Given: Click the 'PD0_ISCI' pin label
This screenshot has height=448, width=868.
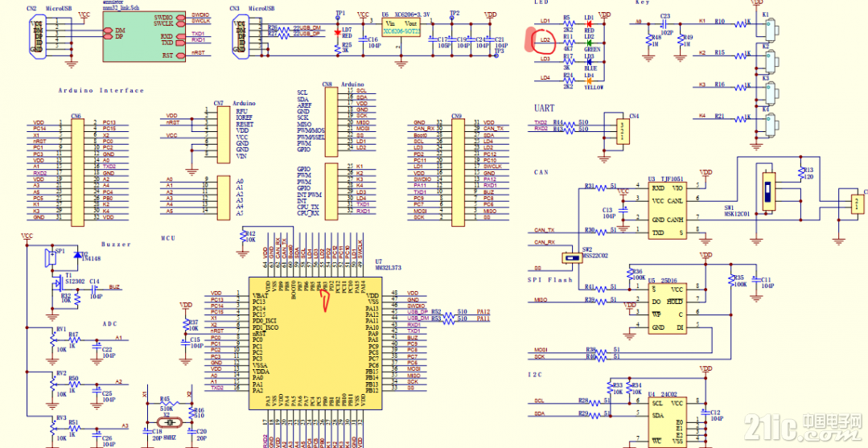Looking at the screenshot, I should 264,321.
